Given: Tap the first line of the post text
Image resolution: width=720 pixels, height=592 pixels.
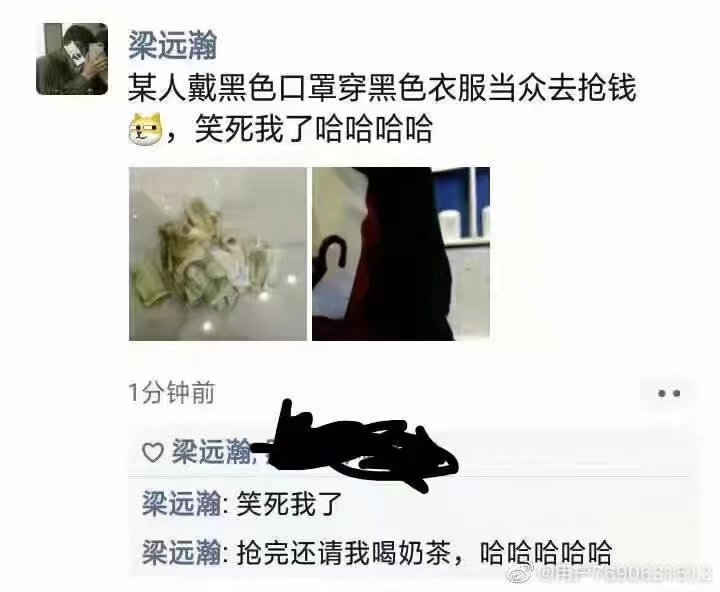Looking at the screenshot, I should pos(382,88).
